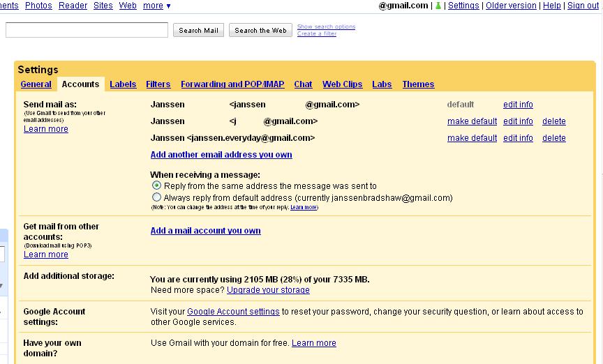Open Reader in the top navigation
This screenshot has width=603, height=364.
[73, 6]
